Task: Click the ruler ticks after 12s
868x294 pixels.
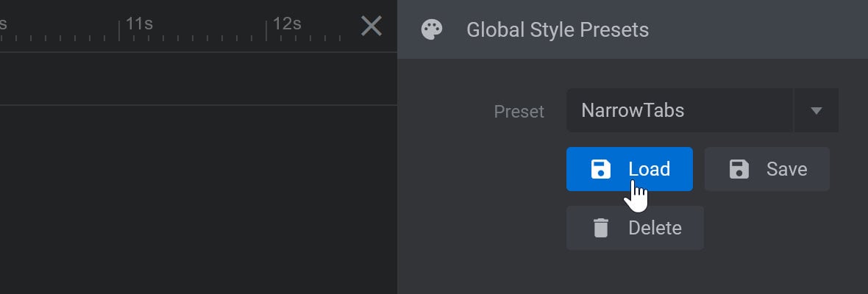Action: 305,38
